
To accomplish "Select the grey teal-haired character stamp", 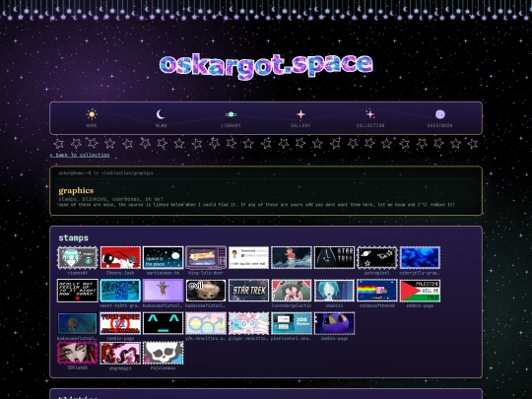I will (78, 258).
